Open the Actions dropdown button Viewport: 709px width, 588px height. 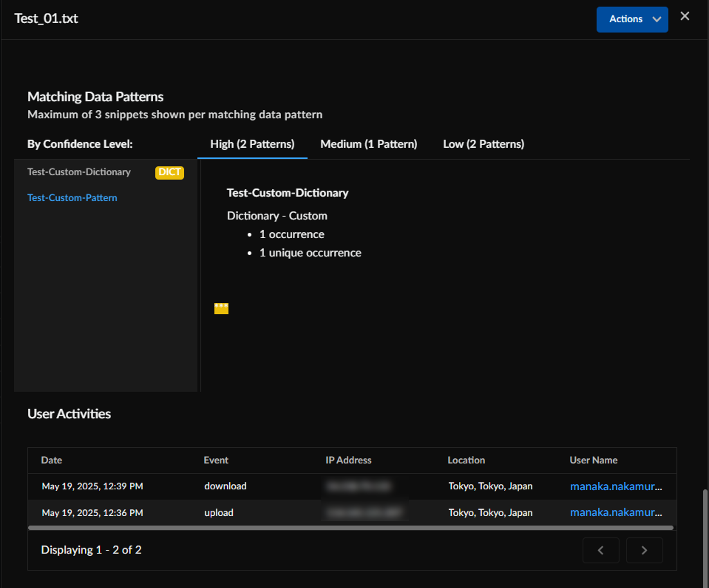tap(632, 19)
